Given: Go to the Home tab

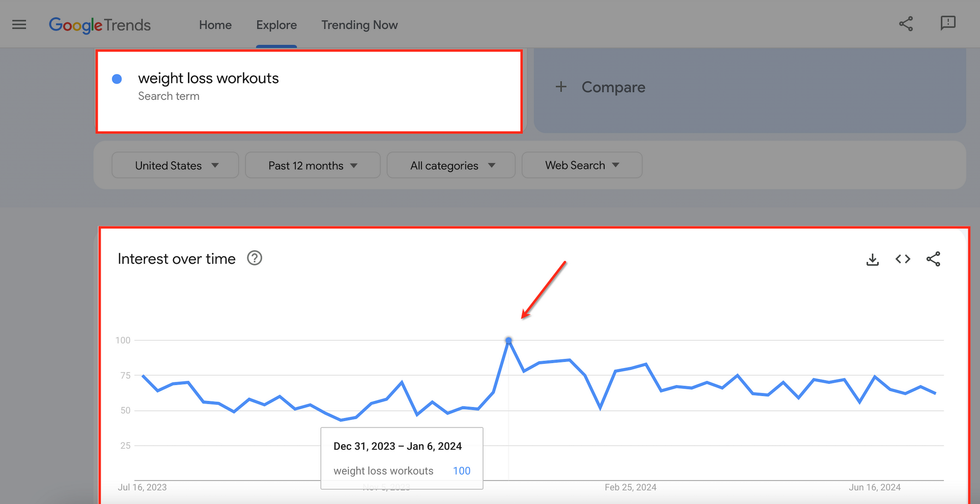Looking at the screenshot, I should [x=215, y=25].
